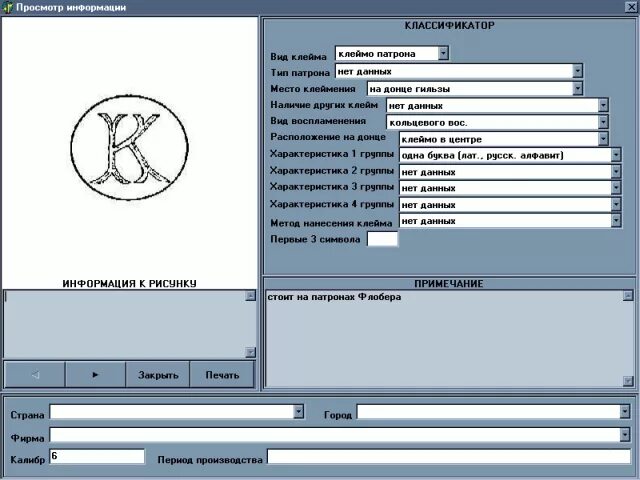Image resolution: width=640 pixels, height=480 pixels.
Task: Open Характеристика 1 группы dropdown arrow
Action: 616,155
